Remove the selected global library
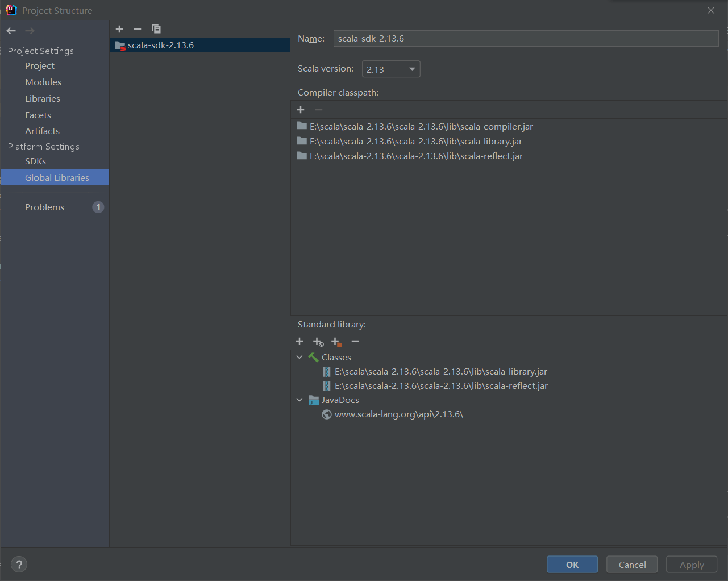Viewport: 728px width, 581px height. 138,29
